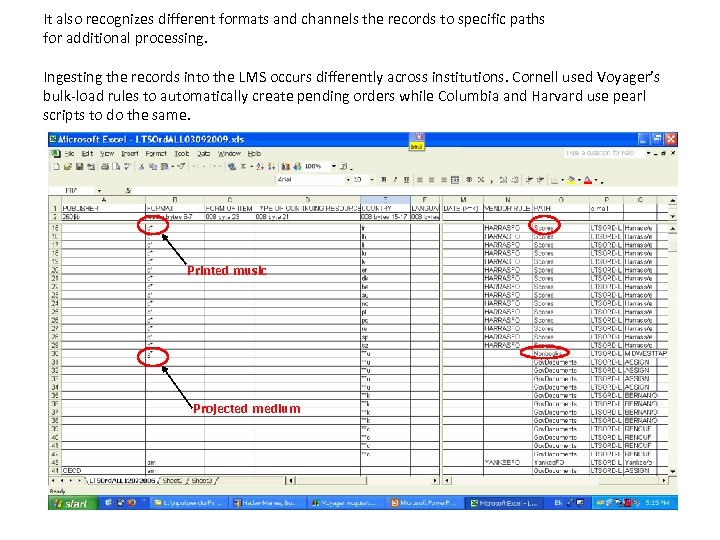Open the Insert menu
Image resolution: width=720 pixels, height=540 pixels.
[130, 154]
